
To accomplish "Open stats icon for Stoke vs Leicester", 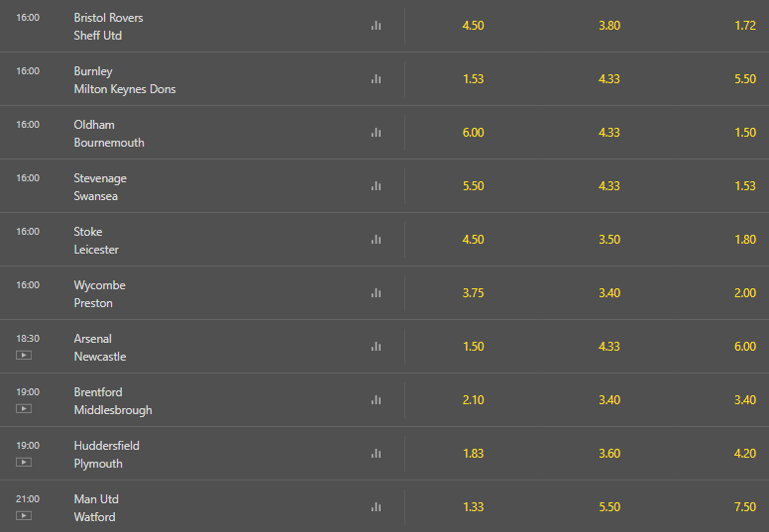I will coord(377,240).
